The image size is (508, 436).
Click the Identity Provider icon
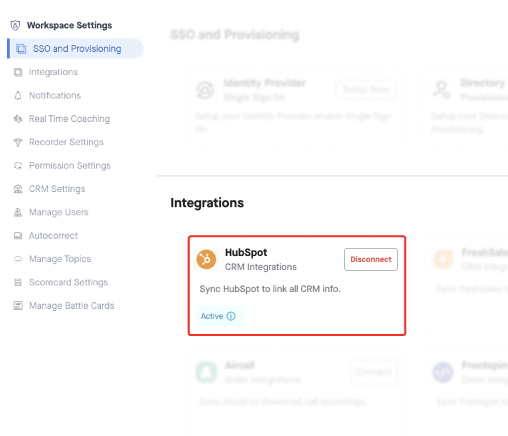(x=205, y=90)
